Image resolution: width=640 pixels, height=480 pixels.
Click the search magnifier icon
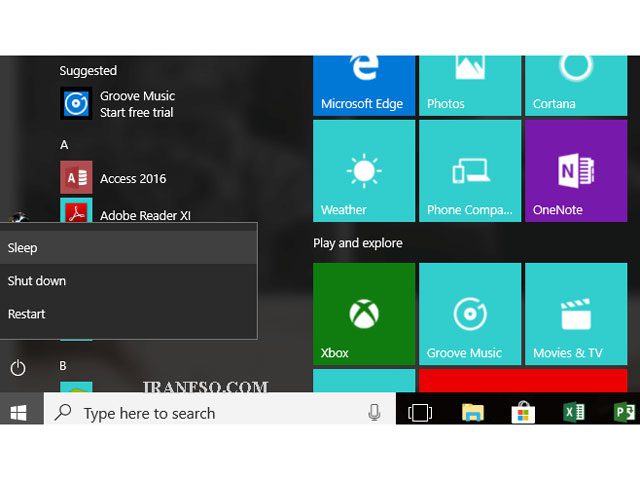(x=63, y=413)
